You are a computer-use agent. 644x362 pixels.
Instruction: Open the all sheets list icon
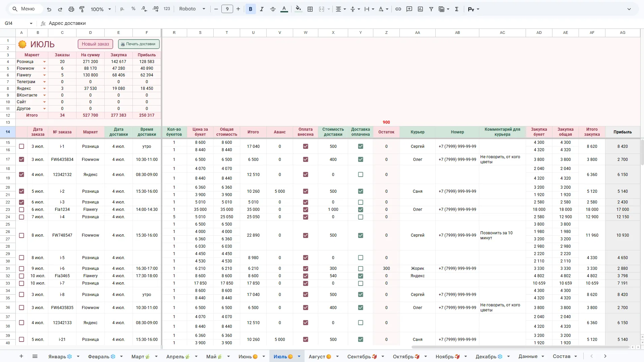click(x=35, y=356)
